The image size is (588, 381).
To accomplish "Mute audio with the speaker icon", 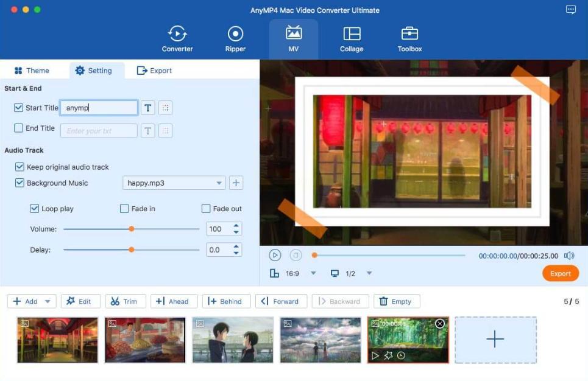I will pos(569,256).
